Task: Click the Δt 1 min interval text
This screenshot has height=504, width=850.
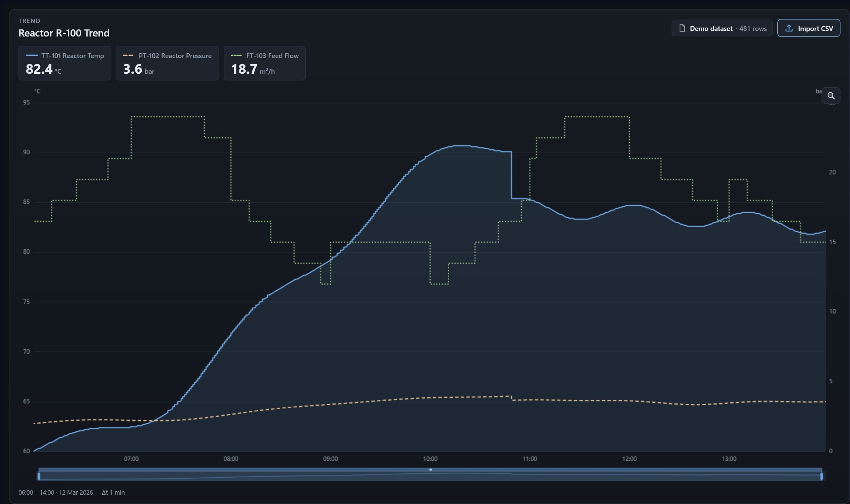Action: coord(113,492)
